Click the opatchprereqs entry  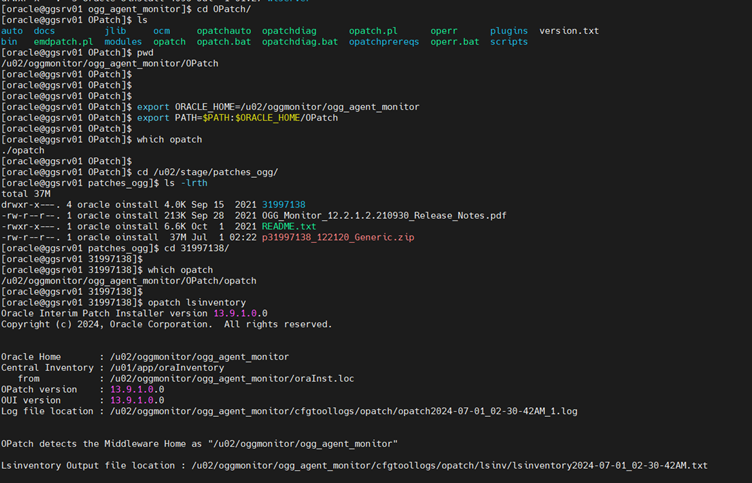pyautogui.click(x=384, y=42)
